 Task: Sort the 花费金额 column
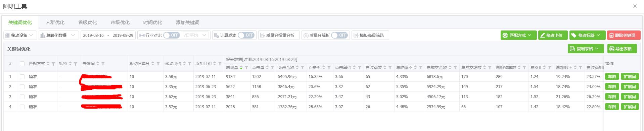click(x=297, y=67)
